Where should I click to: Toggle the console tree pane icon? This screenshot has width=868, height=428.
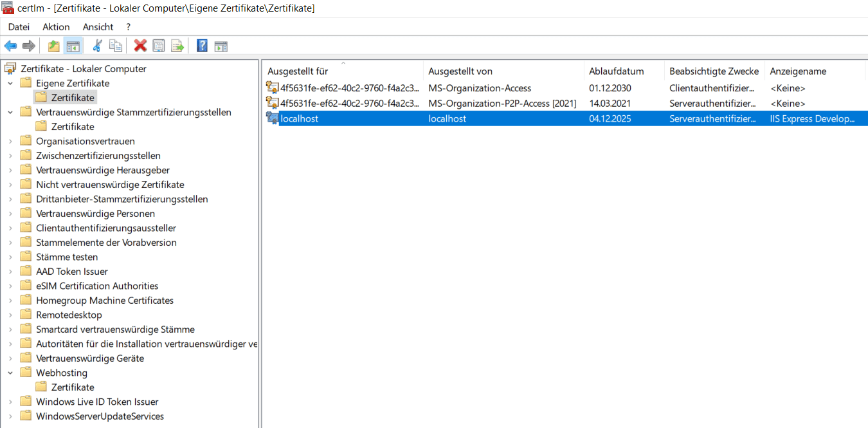[73, 46]
